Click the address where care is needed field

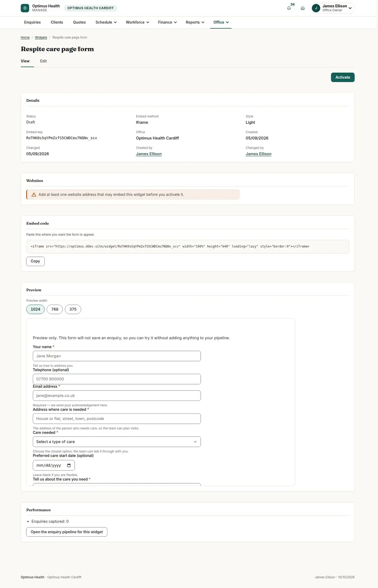pyautogui.click(x=117, y=419)
